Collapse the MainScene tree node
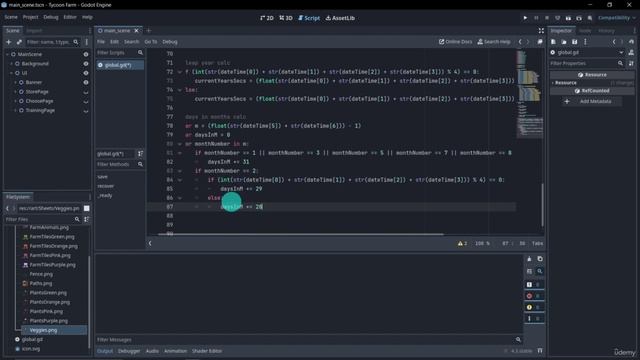Image resolution: width=640 pixels, height=360 pixels. [7, 54]
